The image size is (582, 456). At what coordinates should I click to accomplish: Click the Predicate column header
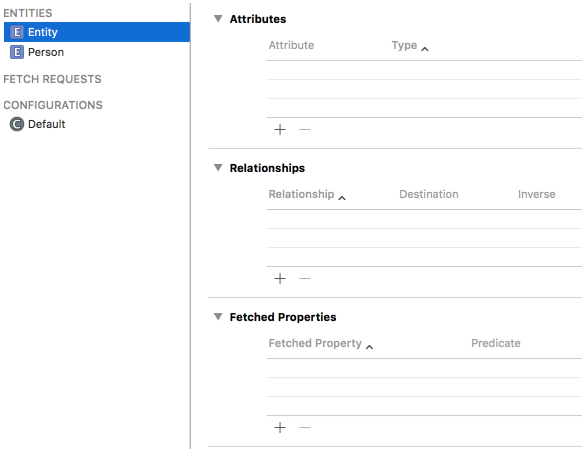point(496,343)
